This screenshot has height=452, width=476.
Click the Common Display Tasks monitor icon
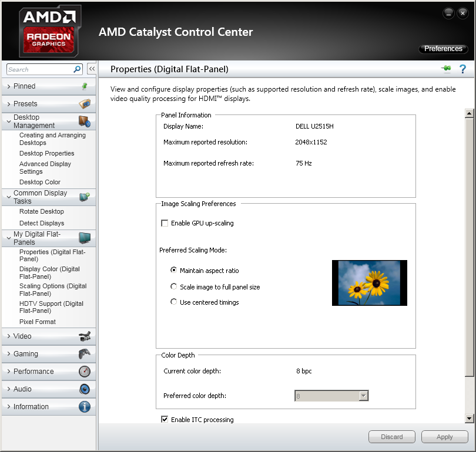85,197
